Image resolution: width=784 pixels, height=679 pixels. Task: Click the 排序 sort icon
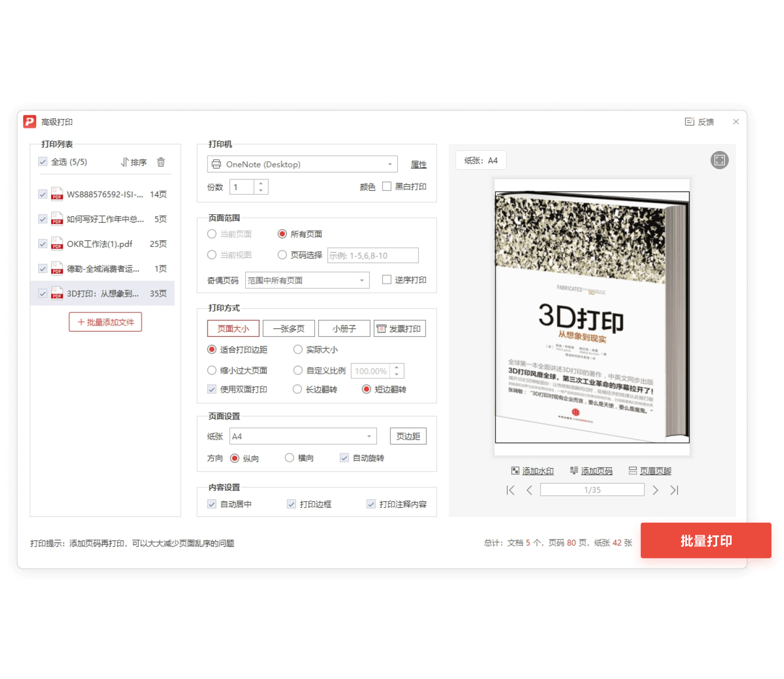click(125, 162)
